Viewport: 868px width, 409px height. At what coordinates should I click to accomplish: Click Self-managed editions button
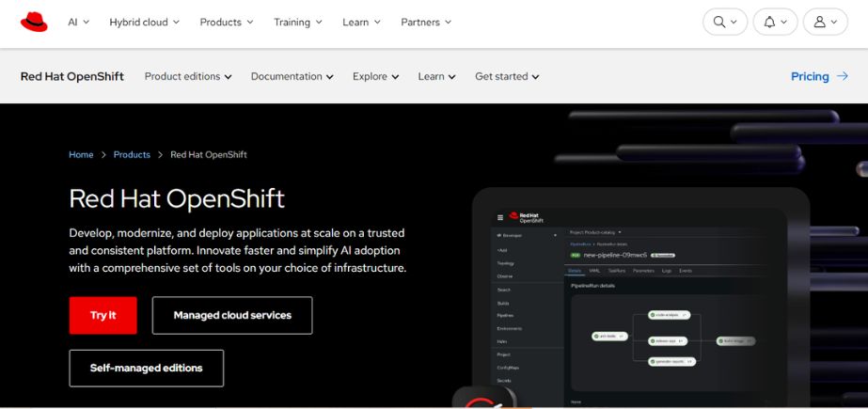[x=146, y=368]
